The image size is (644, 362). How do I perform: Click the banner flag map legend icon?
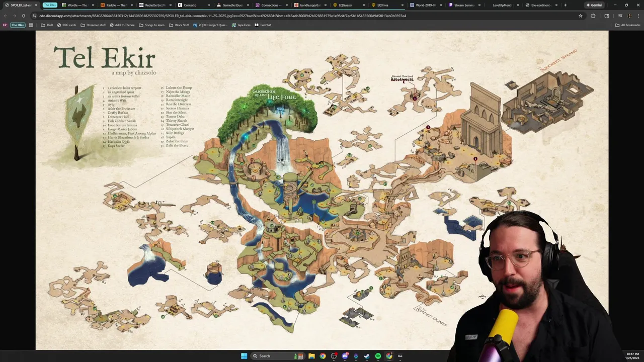[81, 122]
